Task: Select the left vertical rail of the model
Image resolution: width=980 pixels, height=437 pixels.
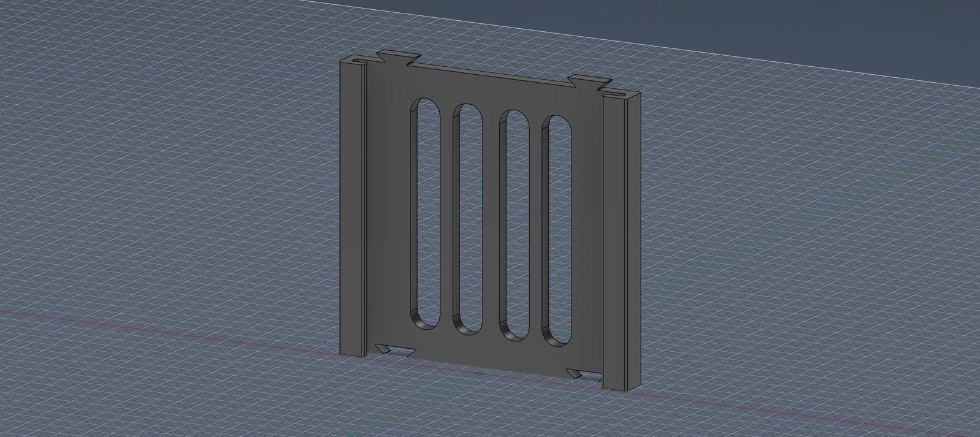Action: [x=352, y=208]
